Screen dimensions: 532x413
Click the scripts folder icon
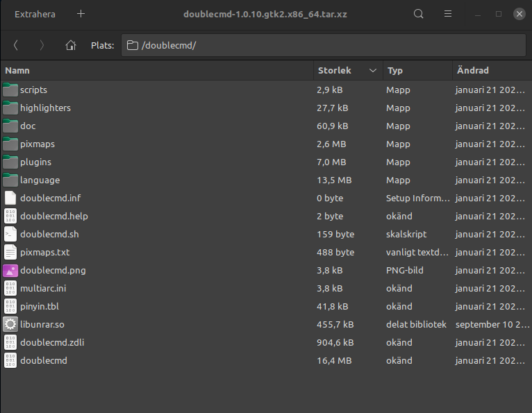tap(10, 90)
